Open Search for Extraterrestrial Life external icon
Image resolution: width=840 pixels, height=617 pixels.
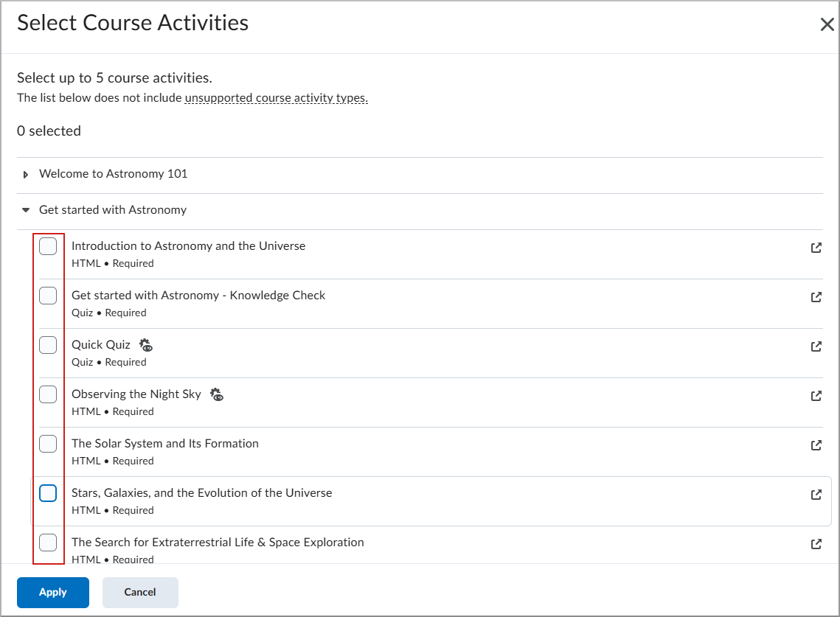[x=816, y=544]
